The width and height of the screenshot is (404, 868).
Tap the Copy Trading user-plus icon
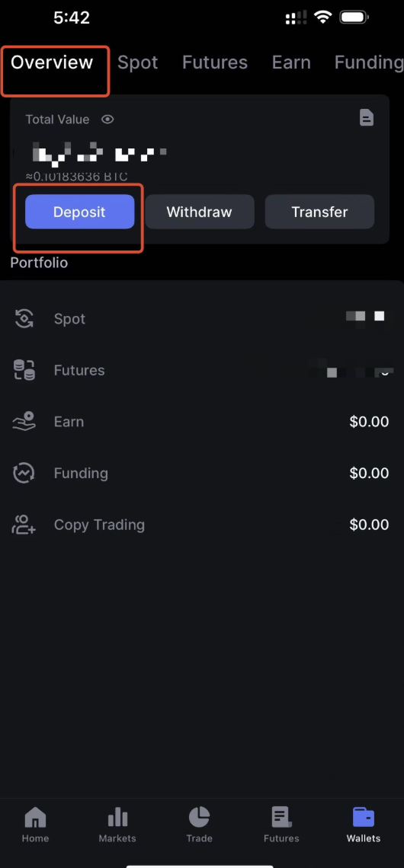[x=24, y=525]
